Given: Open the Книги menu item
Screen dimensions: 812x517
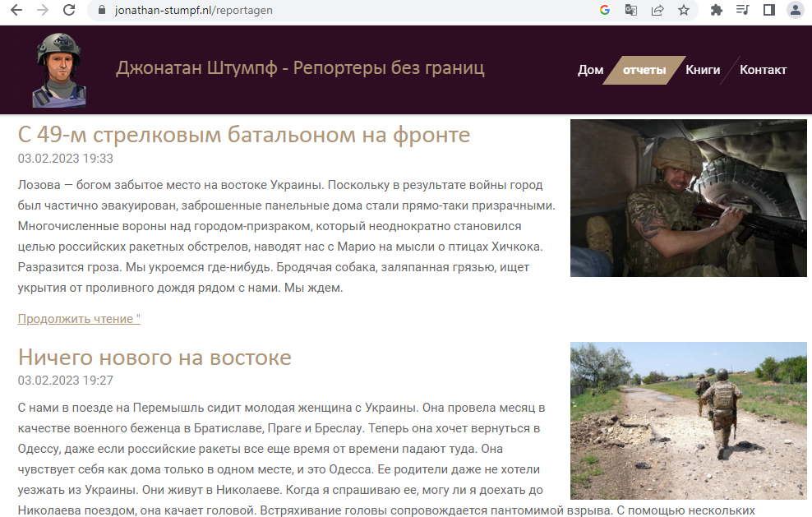Looking at the screenshot, I should point(703,70).
